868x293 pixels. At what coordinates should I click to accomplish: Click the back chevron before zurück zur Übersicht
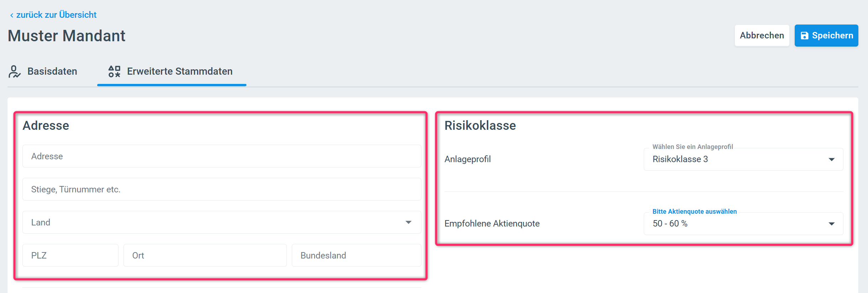(x=12, y=15)
